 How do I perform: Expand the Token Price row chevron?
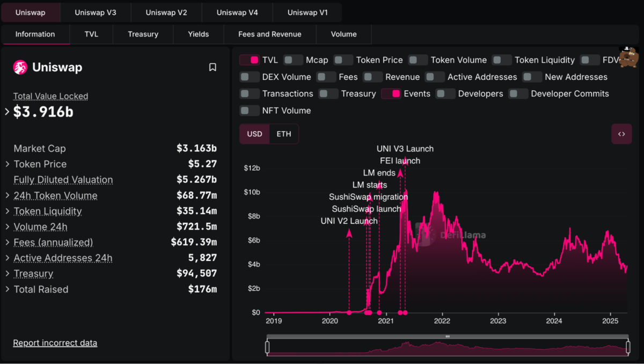coord(7,164)
